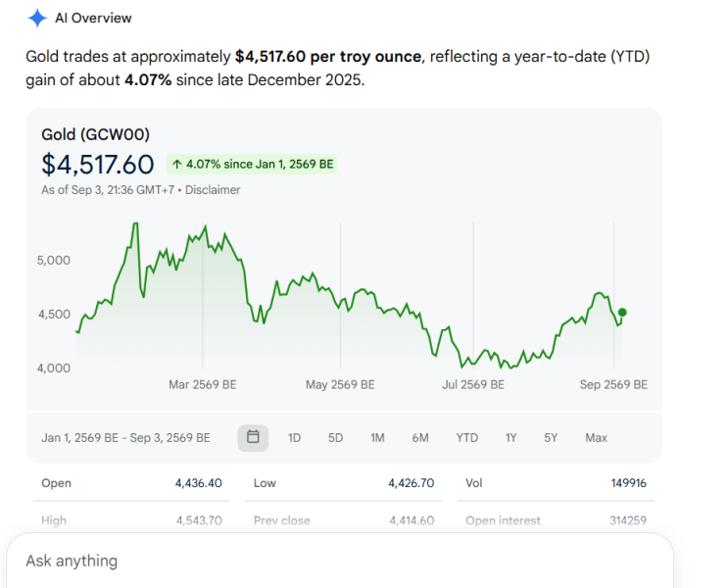
Task: Click the Gold (GCW00) title
Action: point(96,134)
